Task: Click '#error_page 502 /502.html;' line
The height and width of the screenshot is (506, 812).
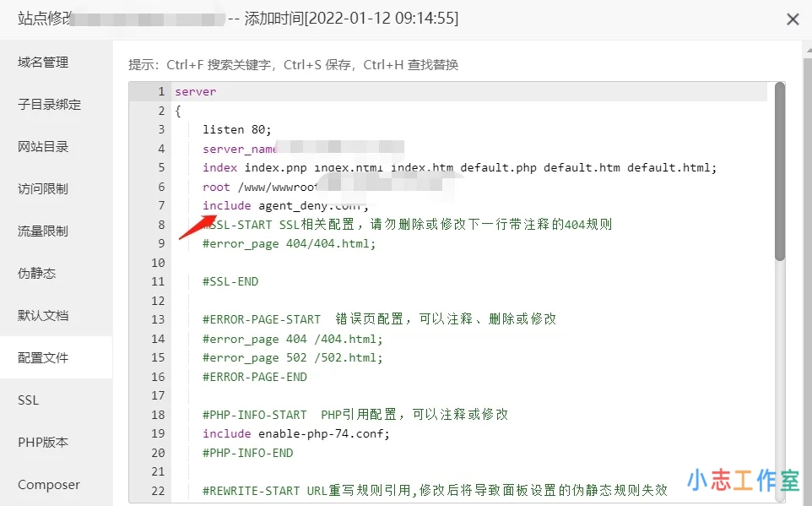Action: pyautogui.click(x=293, y=357)
